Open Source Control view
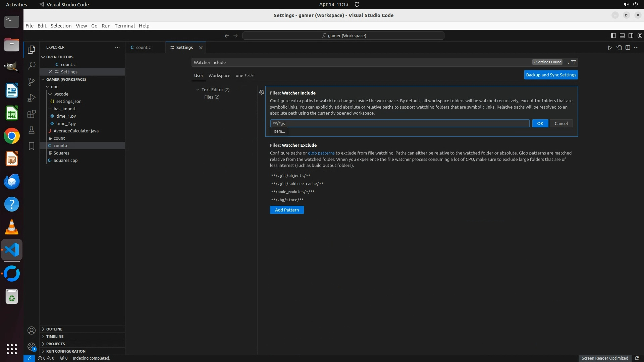 point(32,81)
